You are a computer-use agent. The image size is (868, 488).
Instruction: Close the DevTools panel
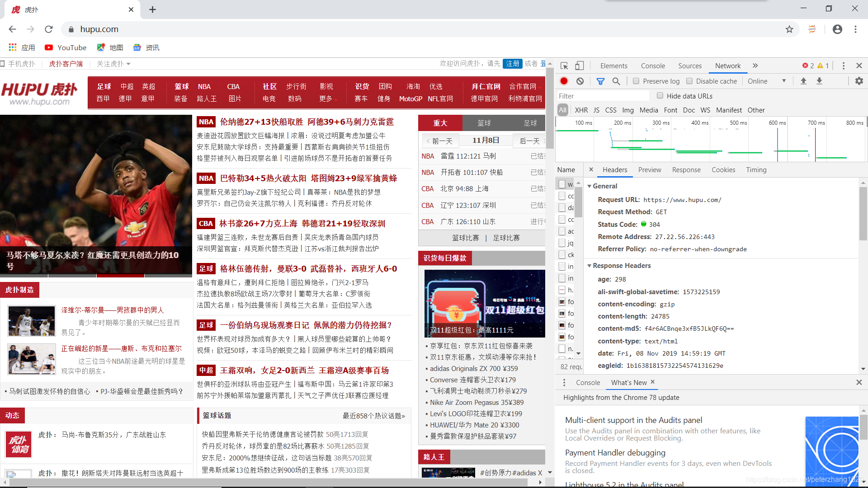[859, 66]
